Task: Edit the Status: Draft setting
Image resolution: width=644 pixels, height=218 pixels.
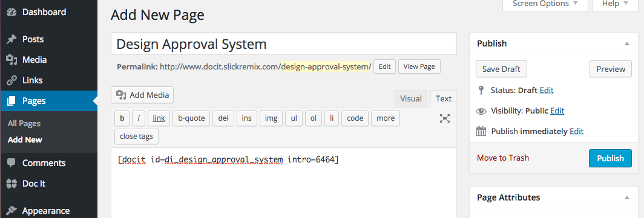Action: tap(546, 90)
